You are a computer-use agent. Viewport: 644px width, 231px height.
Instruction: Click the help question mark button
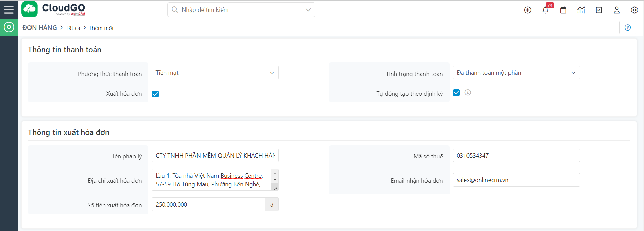pyautogui.click(x=627, y=28)
